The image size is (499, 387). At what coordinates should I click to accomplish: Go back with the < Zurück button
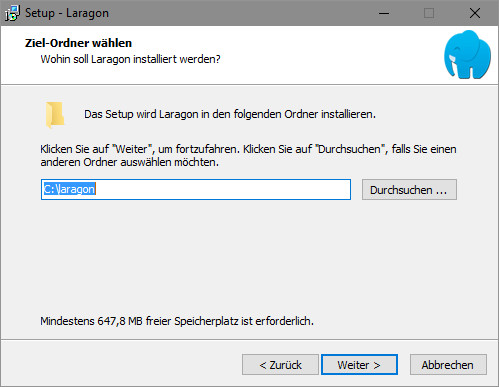pos(280,365)
